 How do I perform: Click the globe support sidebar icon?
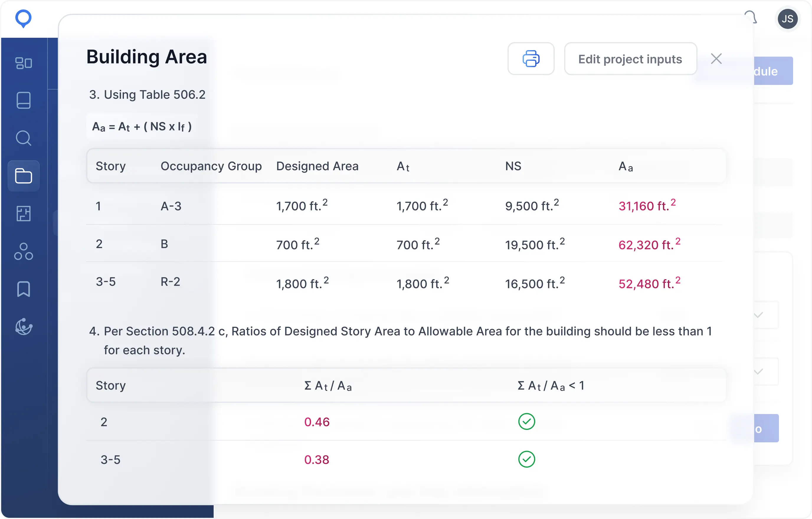(24, 326)
